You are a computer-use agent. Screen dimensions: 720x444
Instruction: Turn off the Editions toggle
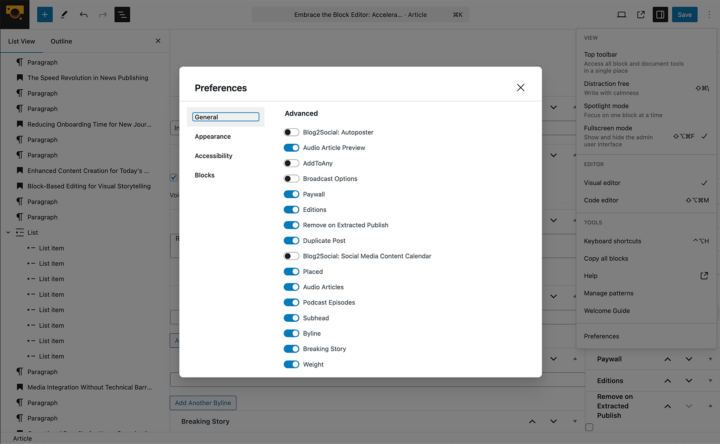[291, 209]
